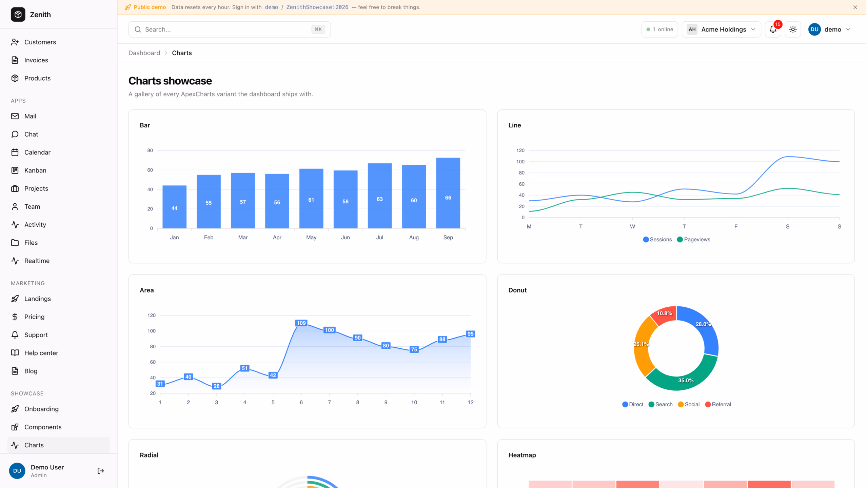868x488 pixels.
Task: Click the ⌘K shortcut badge
Action: [318, 29]
